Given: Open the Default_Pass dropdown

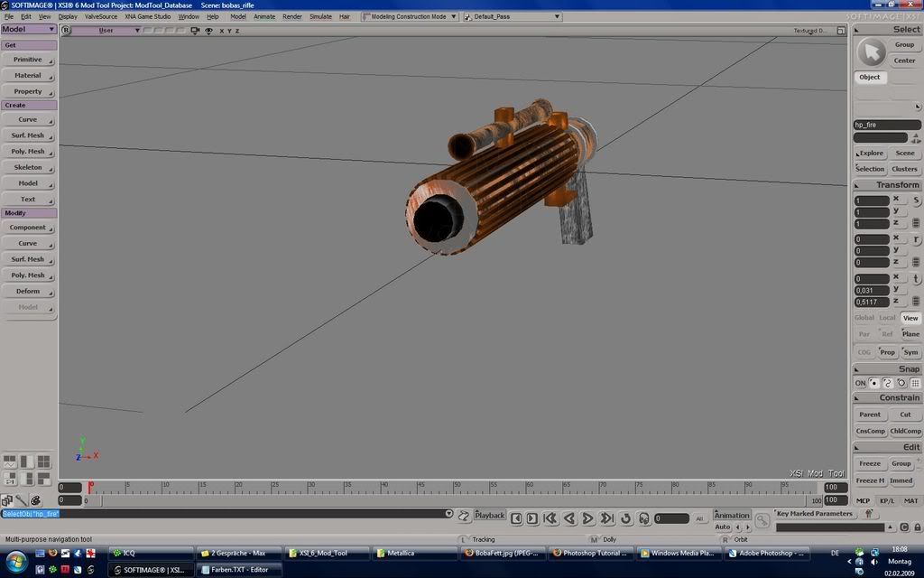Looking at the screenshot, I should pos(513,16).
